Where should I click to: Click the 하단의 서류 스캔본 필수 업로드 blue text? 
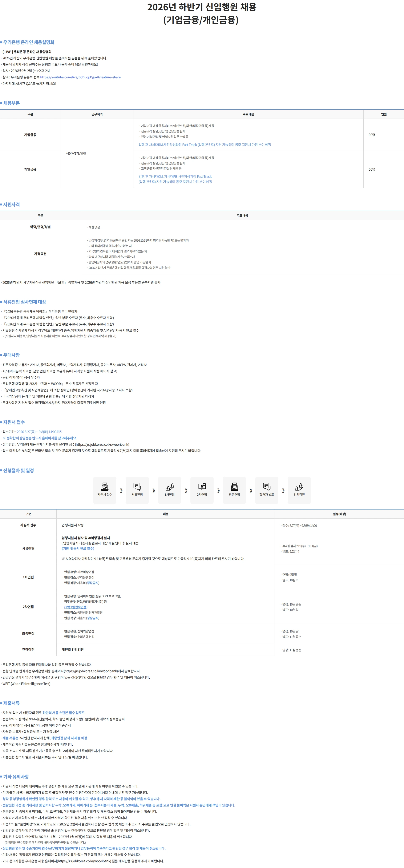coord(64,713)
